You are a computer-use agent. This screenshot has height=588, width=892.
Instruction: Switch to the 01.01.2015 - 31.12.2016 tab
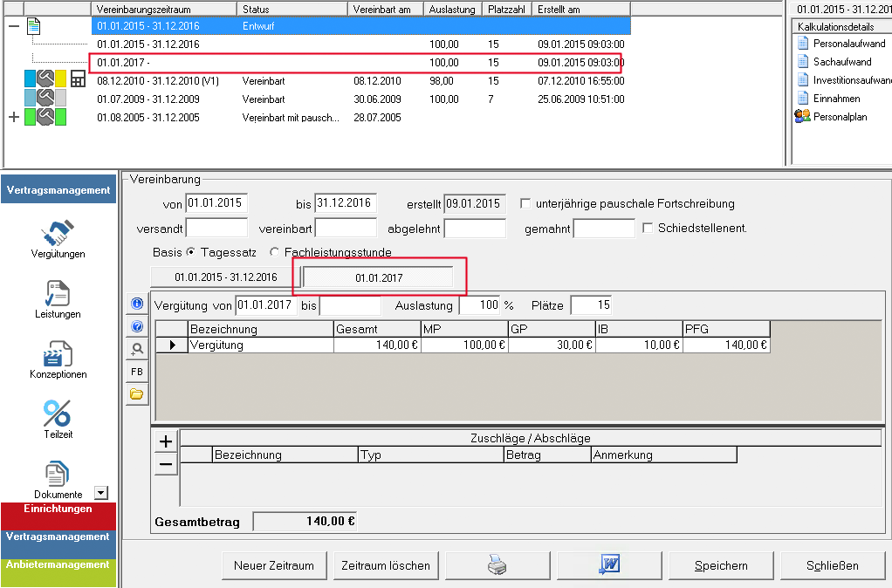point(225,277)
